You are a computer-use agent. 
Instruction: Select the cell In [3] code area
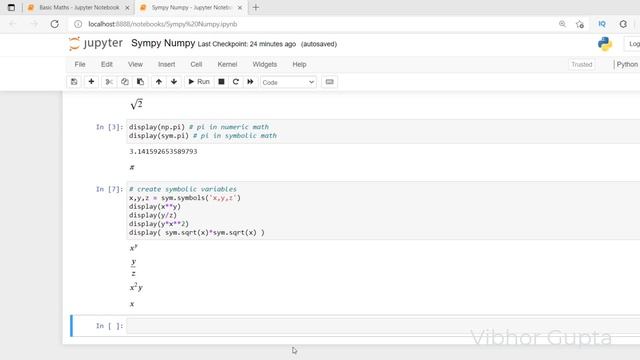click(383, 131)
